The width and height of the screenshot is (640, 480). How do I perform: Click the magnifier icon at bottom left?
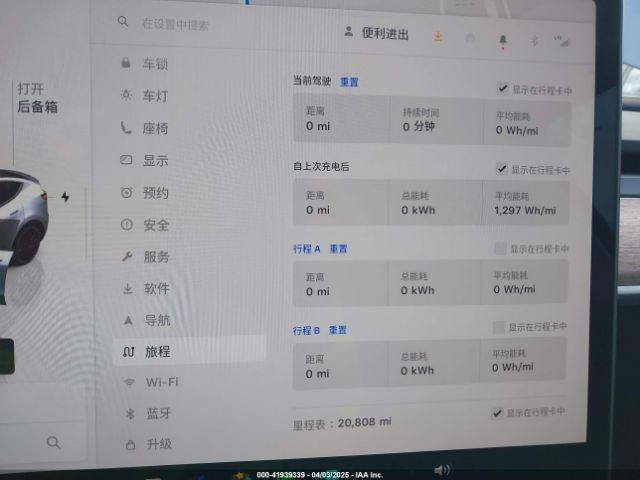[53, 442]
